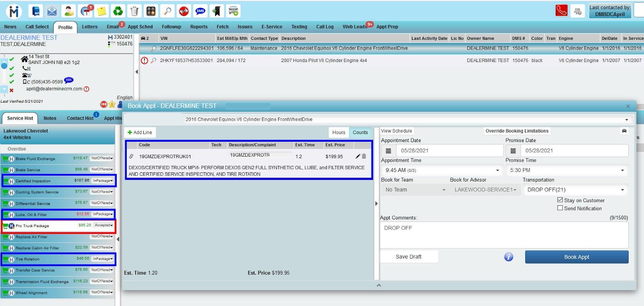Image resolution: width=644 pixels, height=306 pixels.
Task: Click the Appt Comments text field
Action: 504,235
